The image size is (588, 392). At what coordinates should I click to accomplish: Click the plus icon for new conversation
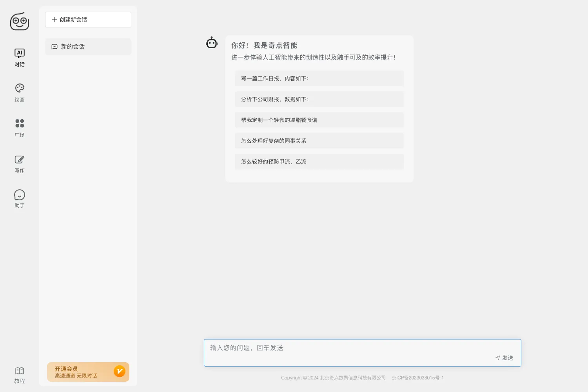point(54,20)
